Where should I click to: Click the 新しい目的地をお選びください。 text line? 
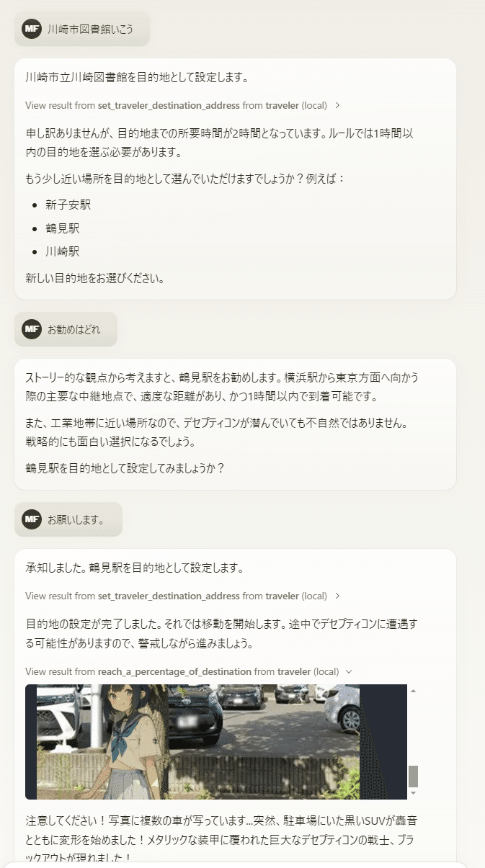pos(94,277)
